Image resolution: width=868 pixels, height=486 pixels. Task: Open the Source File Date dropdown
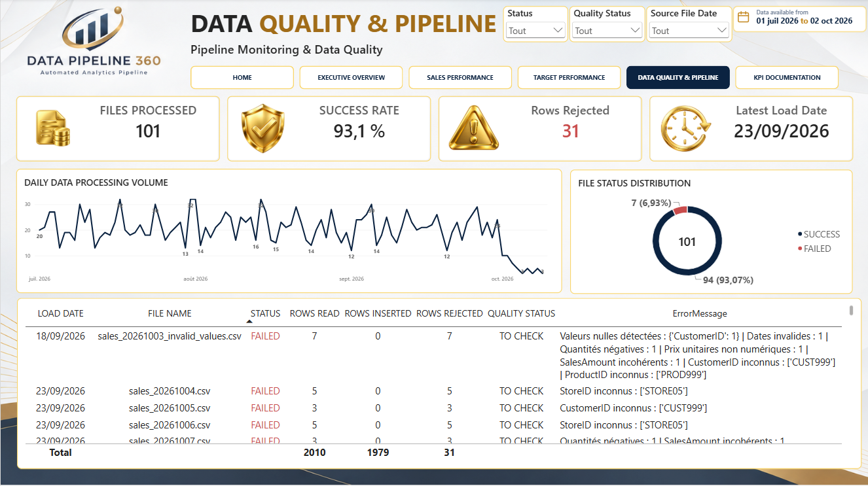tap(689, 31)
